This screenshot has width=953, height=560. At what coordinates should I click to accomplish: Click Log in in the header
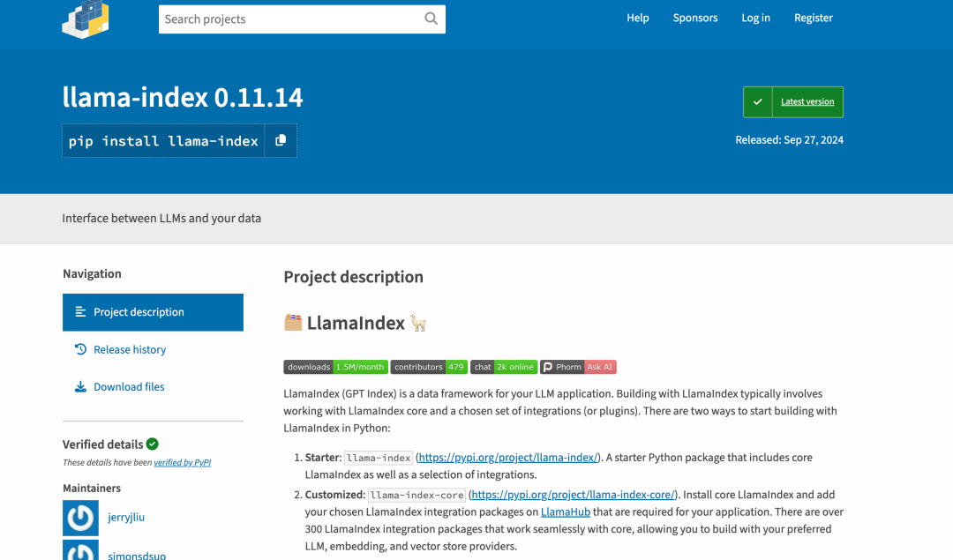click(x=755, y=18)
